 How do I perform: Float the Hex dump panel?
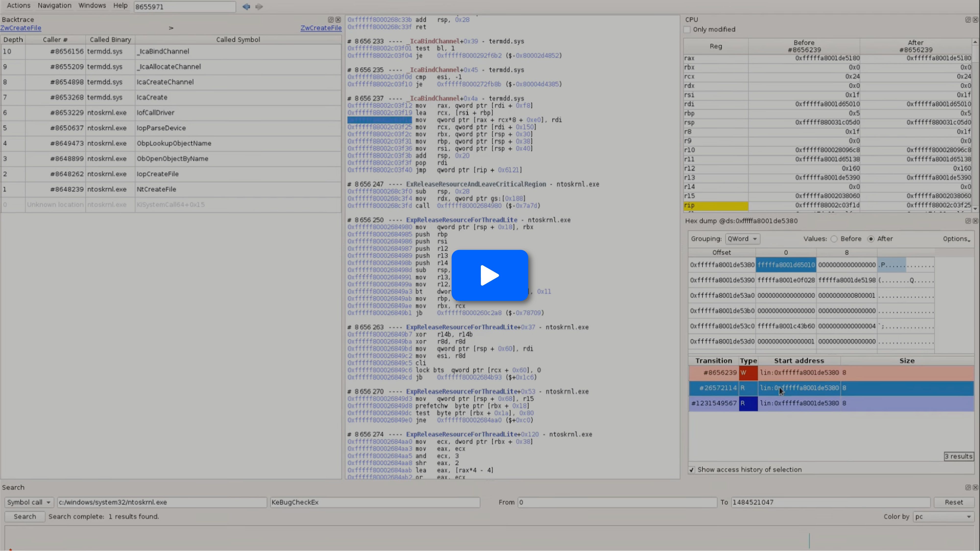click(968, 221)
